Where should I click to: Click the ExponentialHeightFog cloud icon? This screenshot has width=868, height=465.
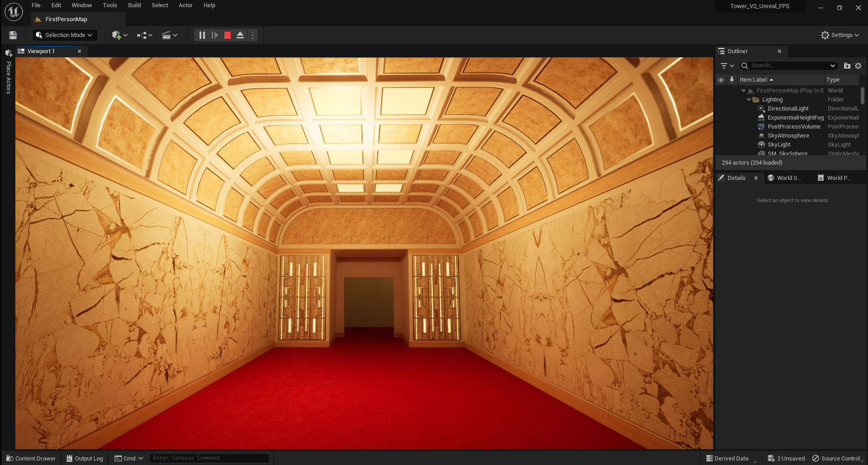tap(761, 118)
